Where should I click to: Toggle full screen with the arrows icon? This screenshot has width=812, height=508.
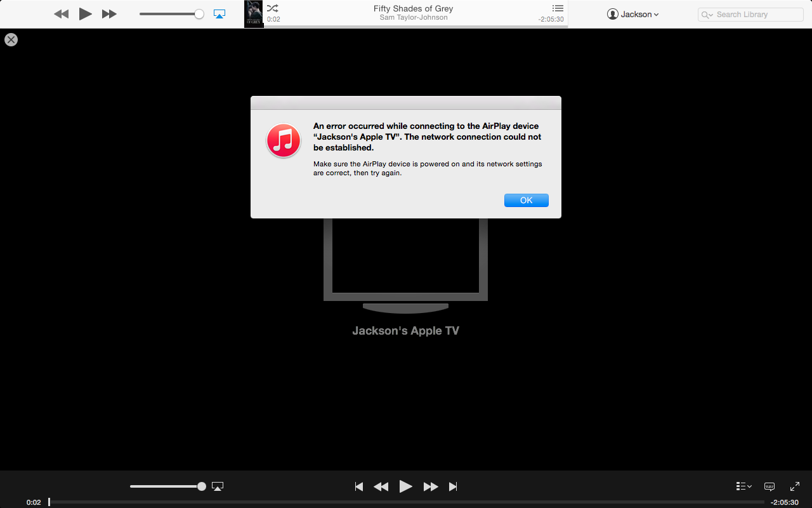[x=795, y=486]
